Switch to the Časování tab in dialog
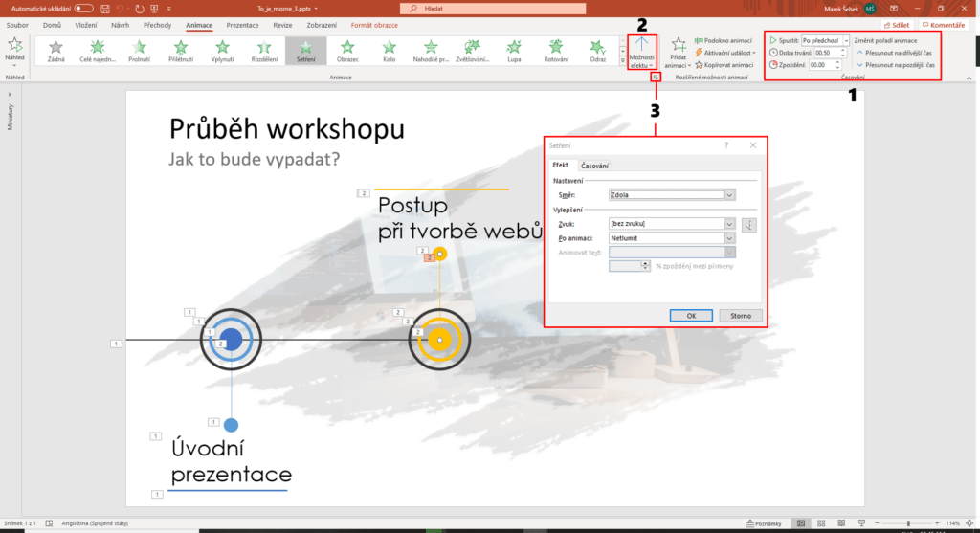This screenshot has width=980, height=533. (x=594, y=166)
